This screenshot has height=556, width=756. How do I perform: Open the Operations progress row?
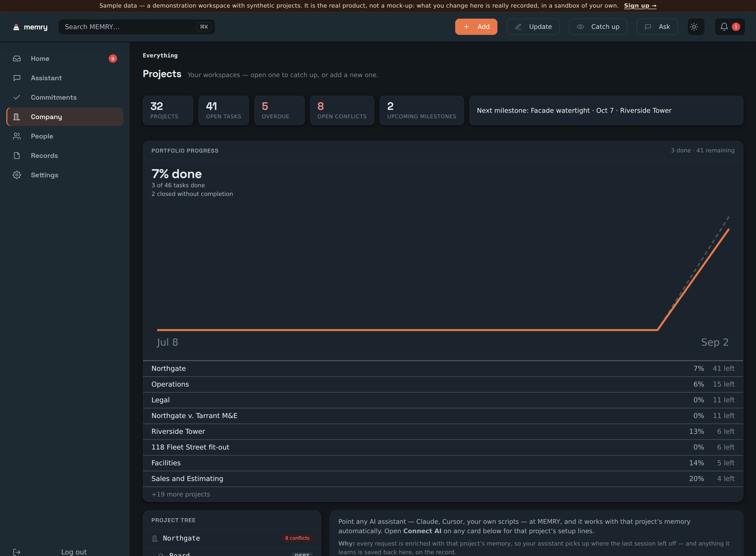443,384
